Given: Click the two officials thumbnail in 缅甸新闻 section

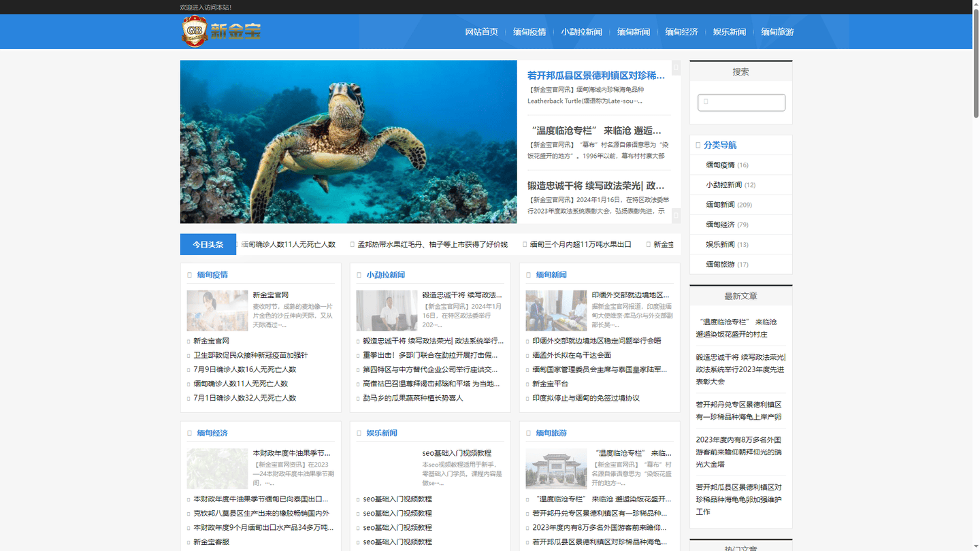Looking at the screenshot, I should (556, 311).
